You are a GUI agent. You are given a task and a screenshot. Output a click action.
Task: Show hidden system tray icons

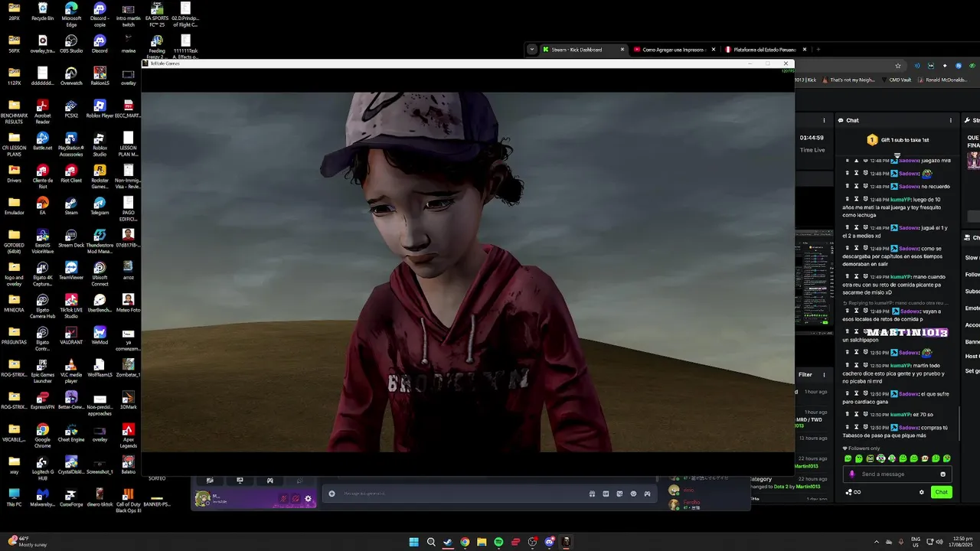click(x=877, y=542)
